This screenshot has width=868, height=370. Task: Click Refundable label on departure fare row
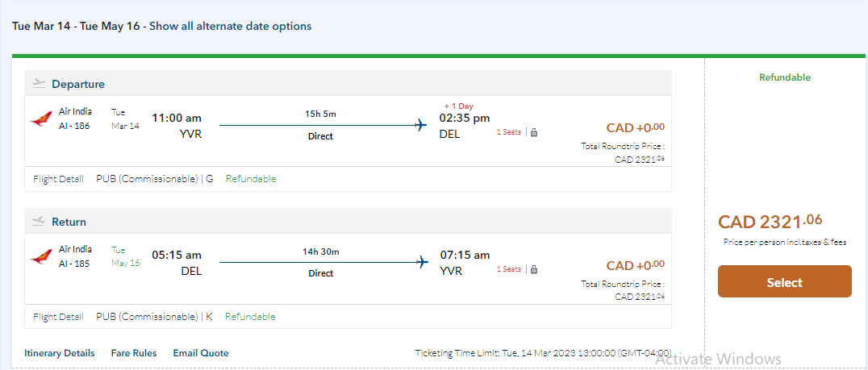[x=251, y=179]
